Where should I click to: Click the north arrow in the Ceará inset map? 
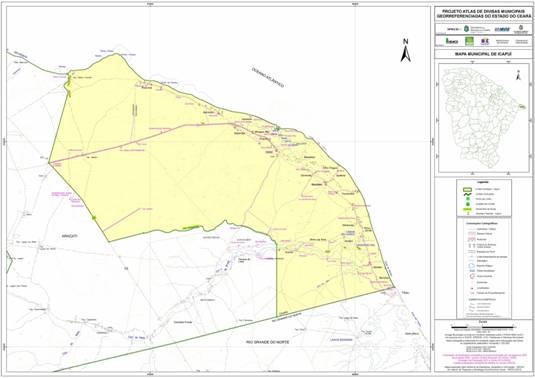pos(518,75)
